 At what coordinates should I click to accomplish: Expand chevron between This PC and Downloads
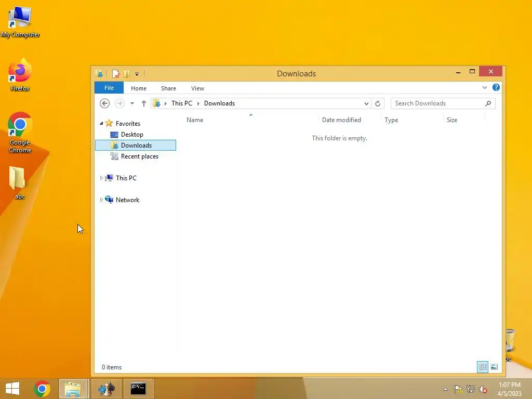pyautogui.click(x=198, y=103)
